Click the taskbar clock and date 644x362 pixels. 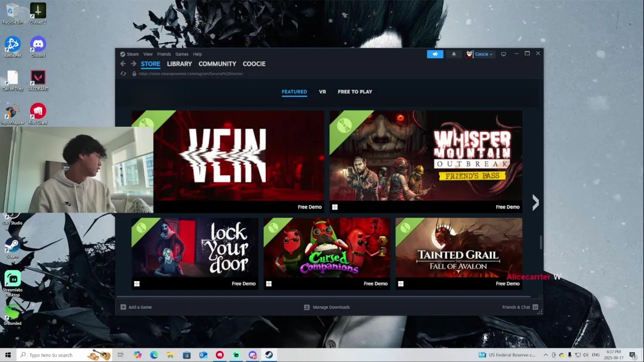(614, 355)
